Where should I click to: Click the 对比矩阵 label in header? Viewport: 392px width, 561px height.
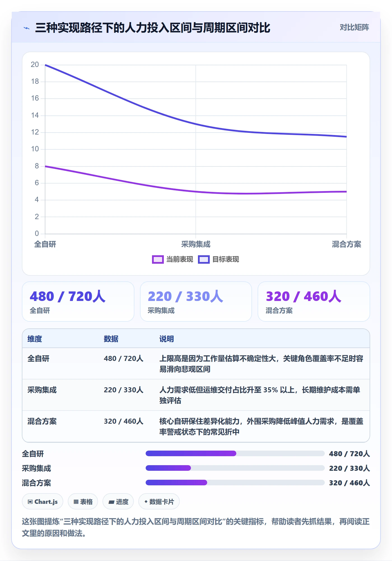(354, 27)
